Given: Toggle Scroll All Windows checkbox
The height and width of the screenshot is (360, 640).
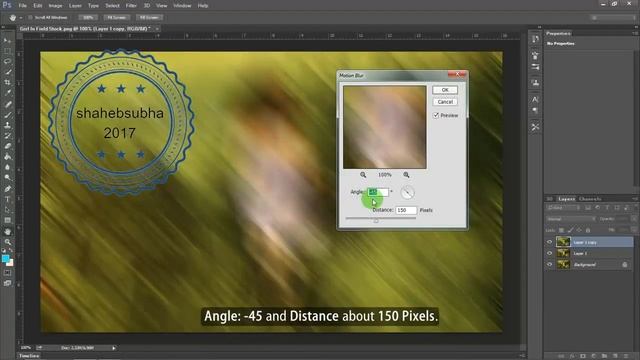Looking at the screenshot, I should click(30, 18).
